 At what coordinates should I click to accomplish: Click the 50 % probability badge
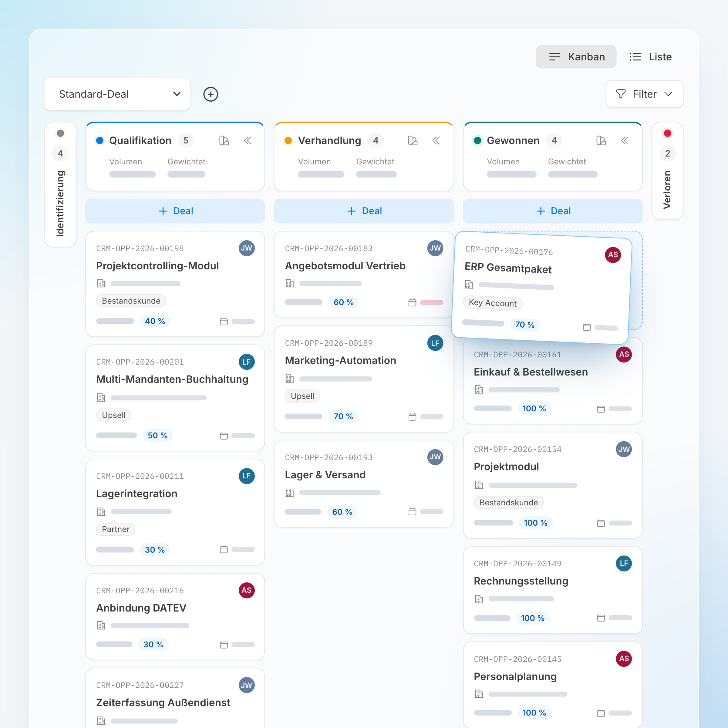(157, 436)
